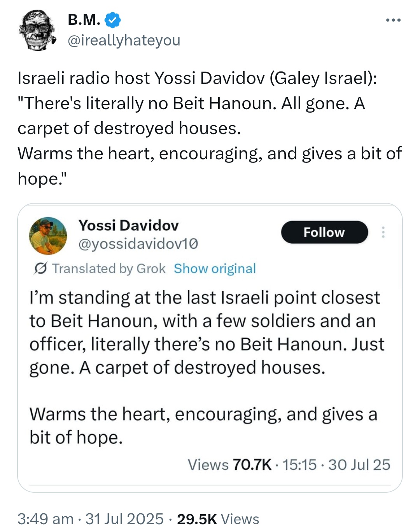Open the vertical dots menu in quoted post
Screen dimensions: 420x532
coord(383,232)
